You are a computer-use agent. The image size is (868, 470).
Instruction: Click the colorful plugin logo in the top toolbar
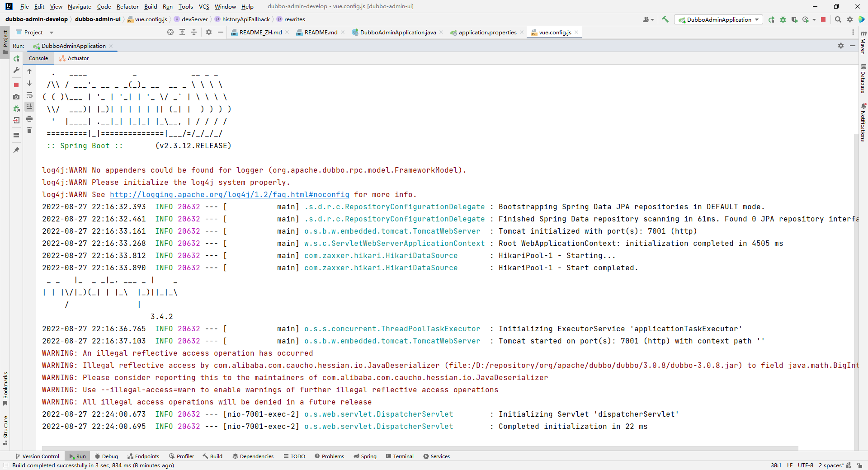pyautogui.click(x=861, y=19)
